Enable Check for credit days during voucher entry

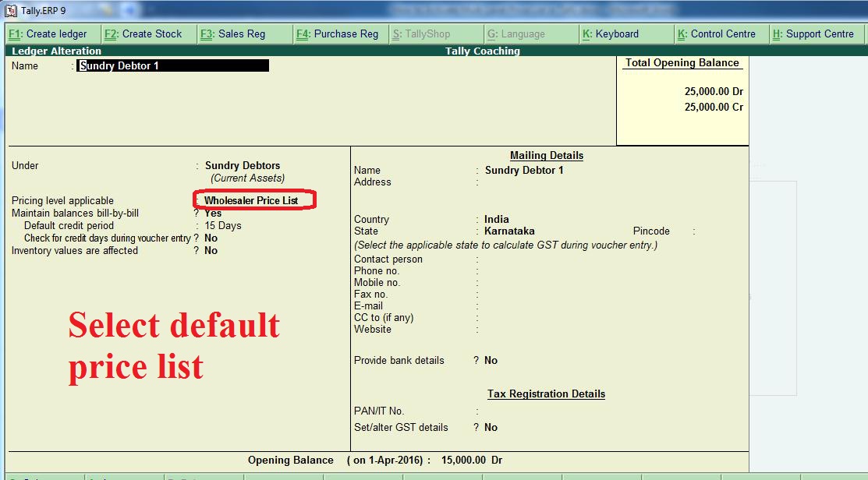(x=209, y=237)
